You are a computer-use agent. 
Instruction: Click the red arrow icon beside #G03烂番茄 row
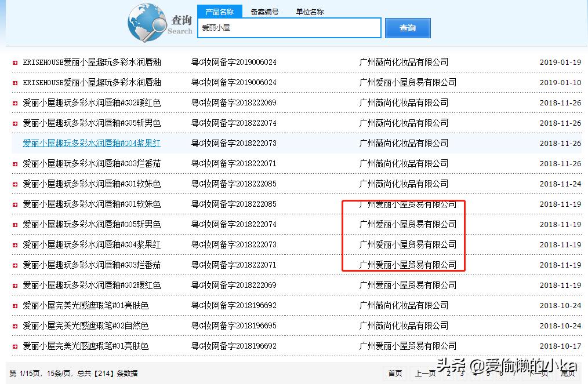coord(14,163)
